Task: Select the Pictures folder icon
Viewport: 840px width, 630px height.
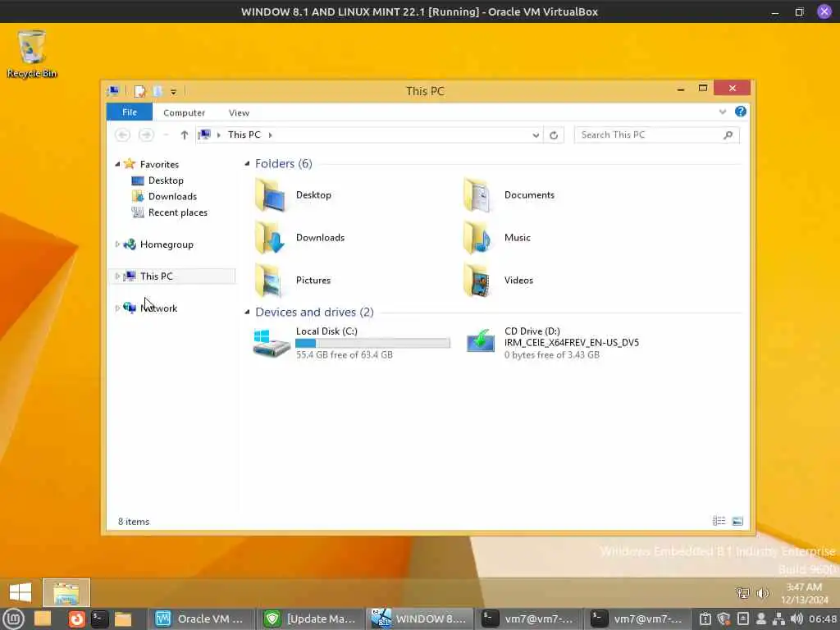Action: pyautogui.click(x=271, y=281)
